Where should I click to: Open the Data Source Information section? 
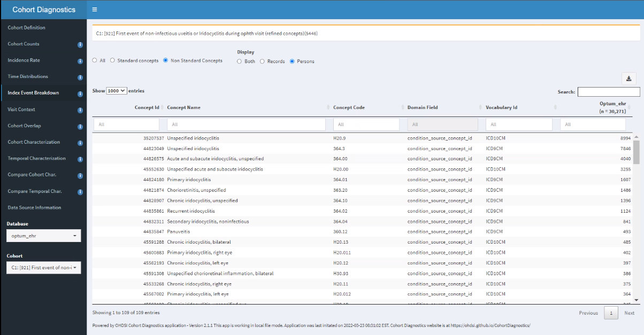click(34, 208)
